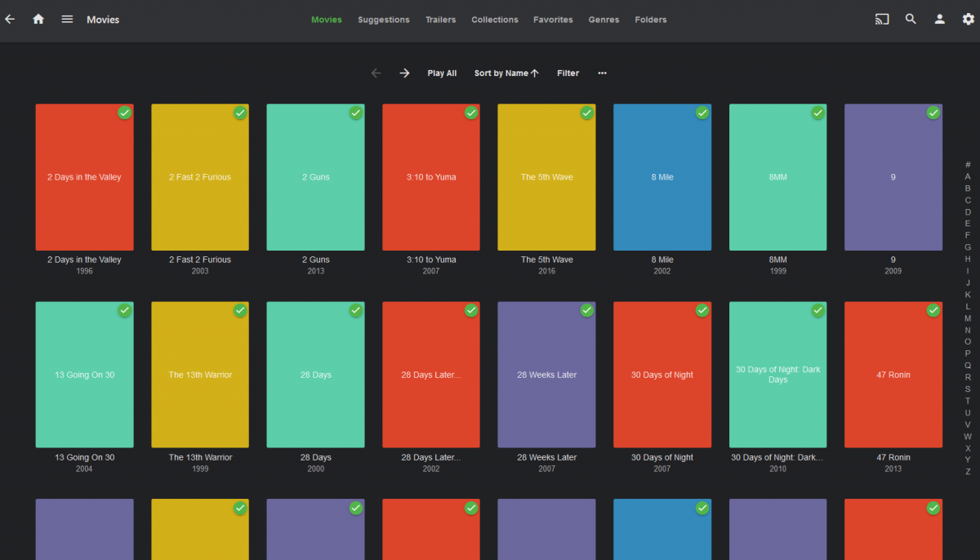Toggle watched checkmark on 3:10 to Yuma
The image size is (980, 560).
[471, 113]
